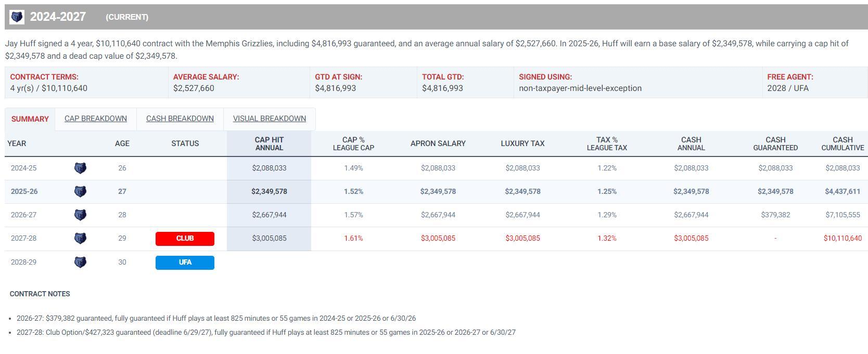Click the Grizzlies team icon in 2024-25 row
Viewport: 868px width, 354px height.
80,168
